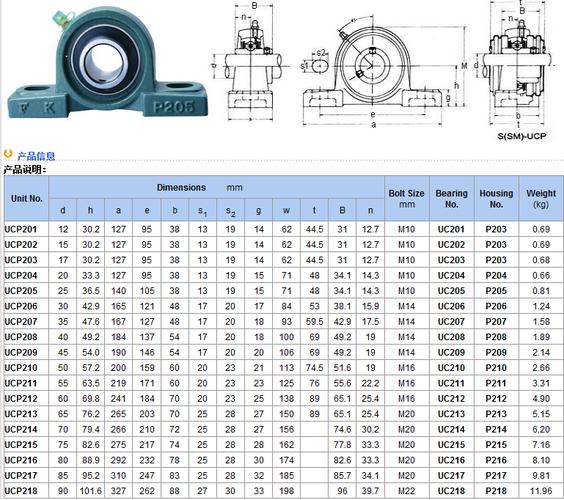Click the Unit No. column header
564x500 pixels.
pyautogui.click(x=27, y=198)
